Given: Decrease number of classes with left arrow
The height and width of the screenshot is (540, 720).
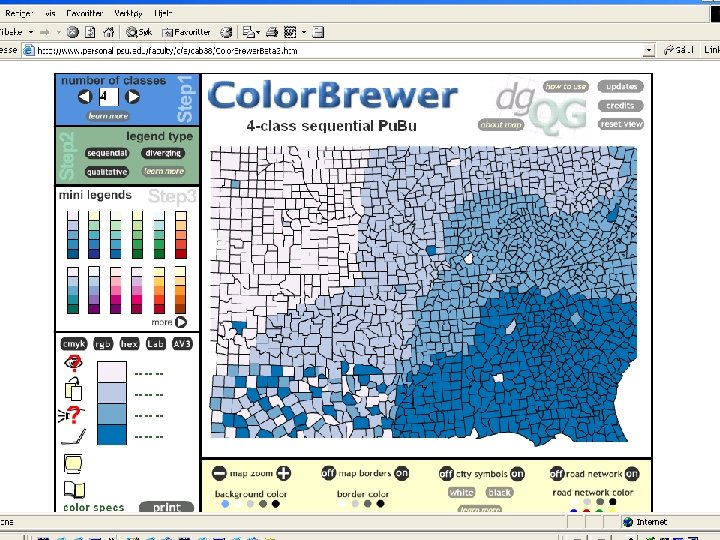Looking at the screenshot, I should 85,96.
